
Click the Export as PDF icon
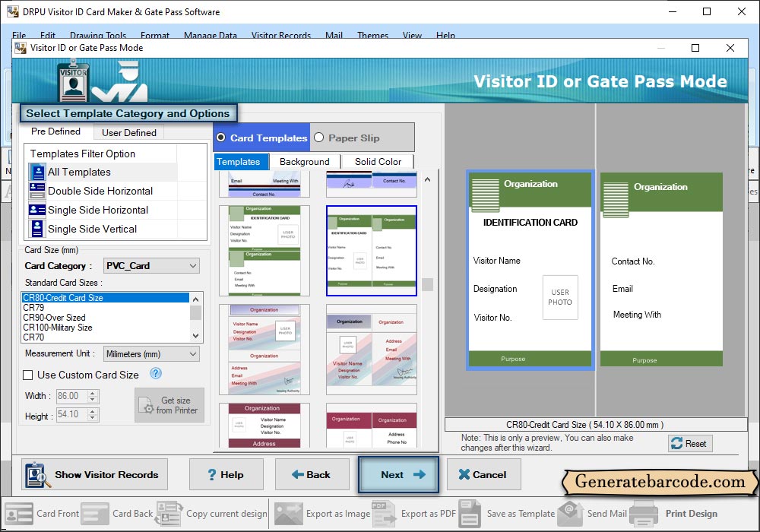pyautogui.click(x=384, y=514)
